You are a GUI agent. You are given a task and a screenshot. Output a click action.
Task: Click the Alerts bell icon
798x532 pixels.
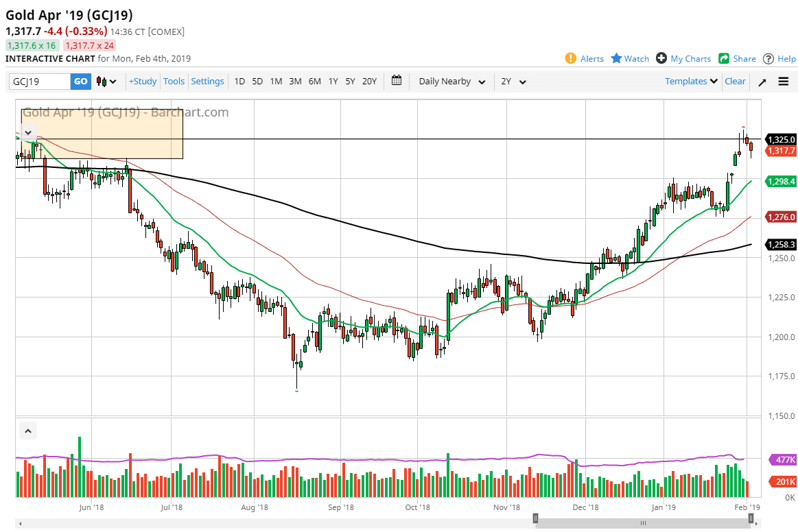(x=570, y=59)
